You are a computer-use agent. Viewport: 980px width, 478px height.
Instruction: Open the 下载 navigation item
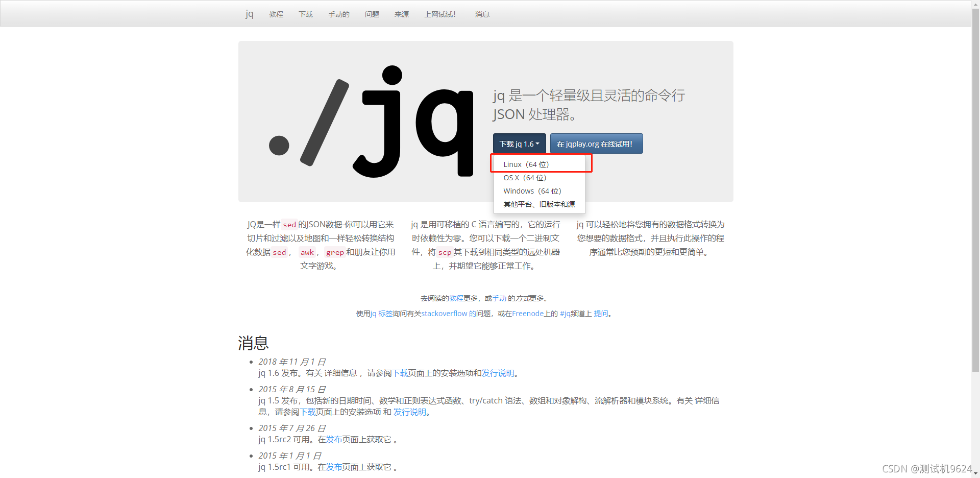(x=306, y=14)
